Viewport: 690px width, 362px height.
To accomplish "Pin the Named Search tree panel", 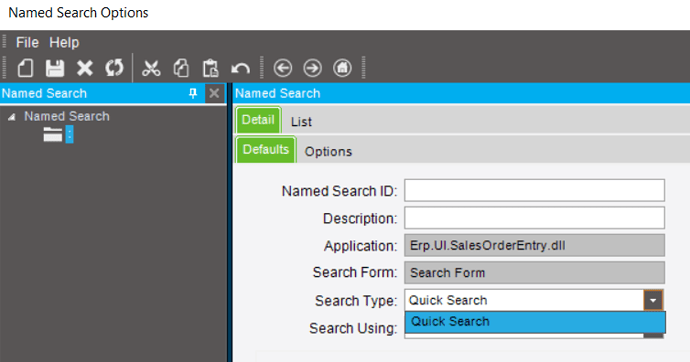I will (193, 93).
